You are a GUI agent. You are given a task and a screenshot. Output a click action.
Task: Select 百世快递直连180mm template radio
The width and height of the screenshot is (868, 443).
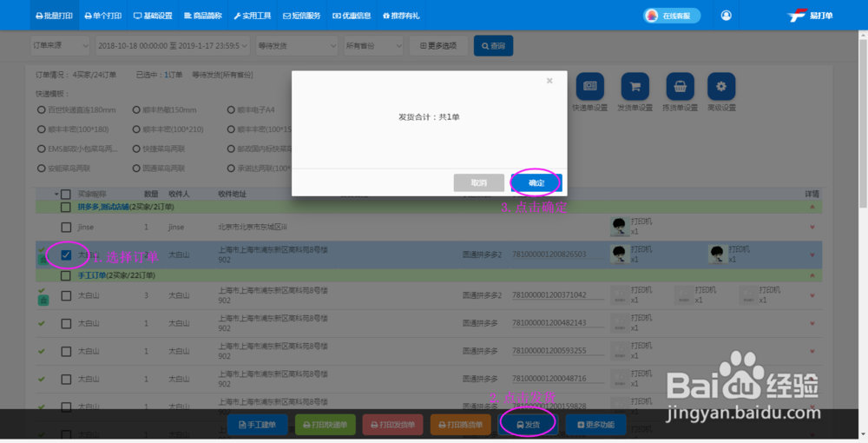[x=42, y=109]
